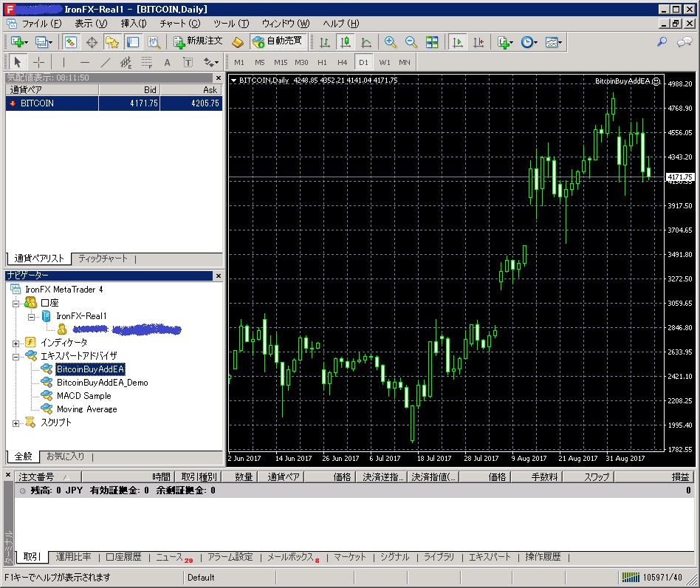The width and height of the screenshot is (700, 588).
Task: Select the D1 timeframe button
Action: [x=363, y=63]
